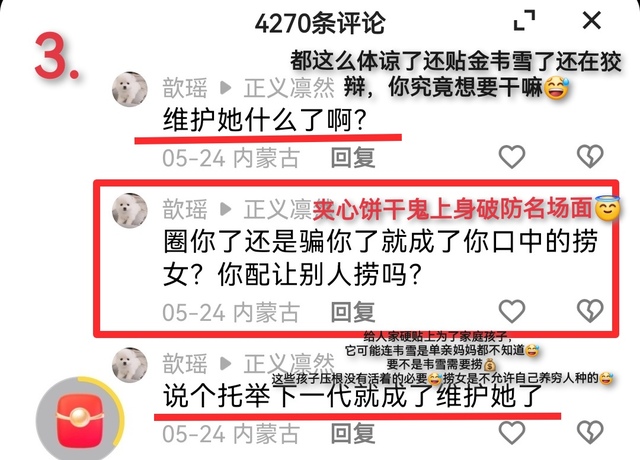Reply to the 说个托举下一代 comment
This screenshot has width=640, height=460.
[x=353, y=433]
